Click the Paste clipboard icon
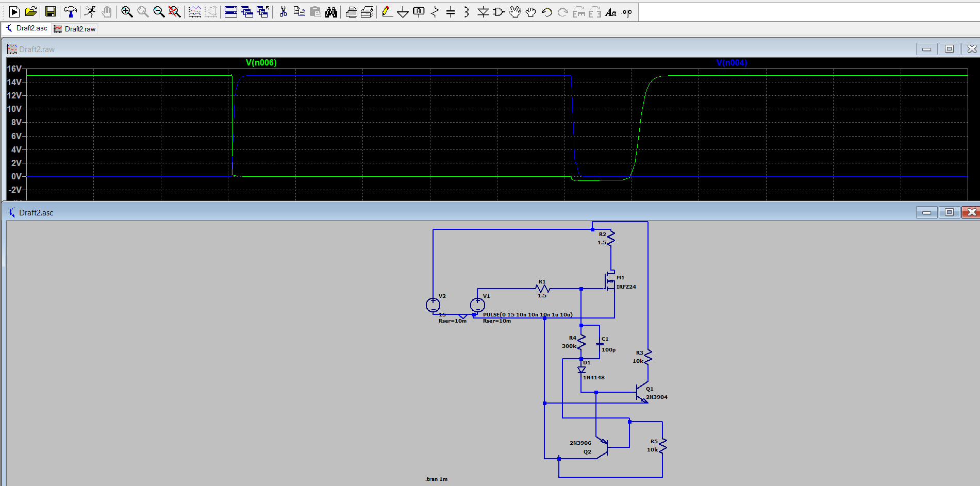This screenshot has height=486, width=980. (315, 12)
